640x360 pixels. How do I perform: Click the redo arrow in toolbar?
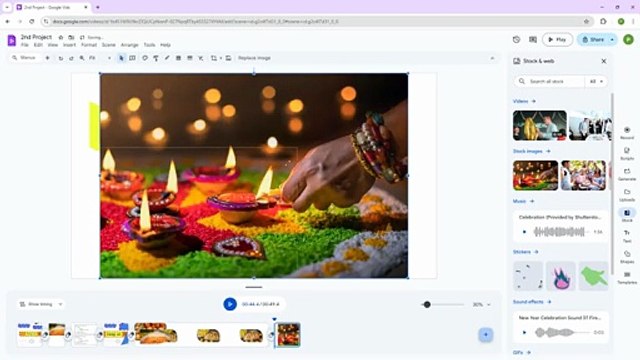click(x=71, y=58)
